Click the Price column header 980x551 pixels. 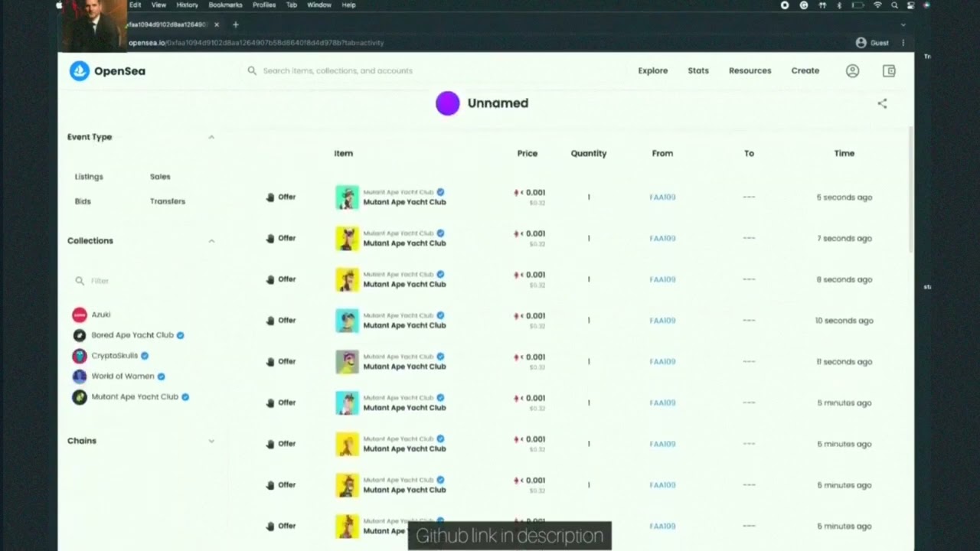(x=528, y=154)
